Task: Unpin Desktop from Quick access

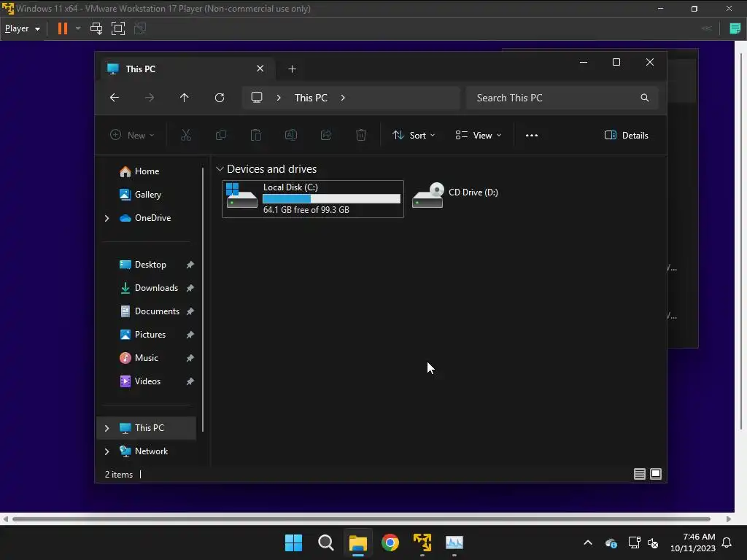Action: point(190,265)
